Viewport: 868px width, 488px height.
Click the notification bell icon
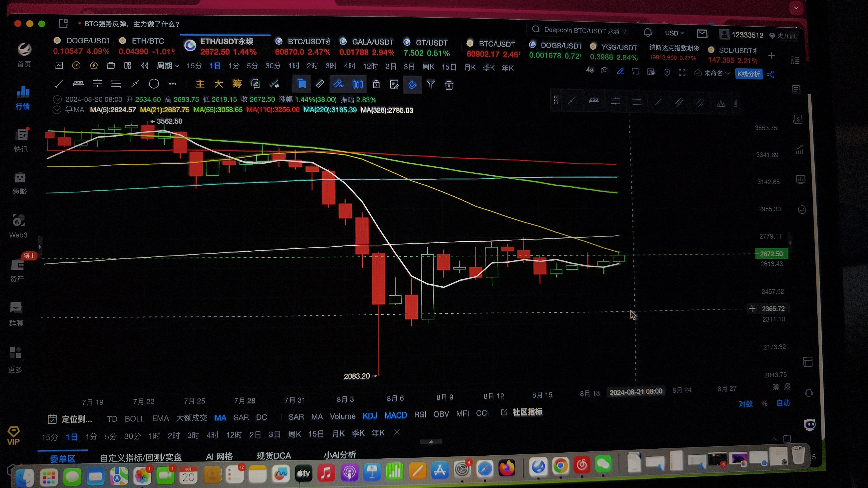click(x=648, y=33)
